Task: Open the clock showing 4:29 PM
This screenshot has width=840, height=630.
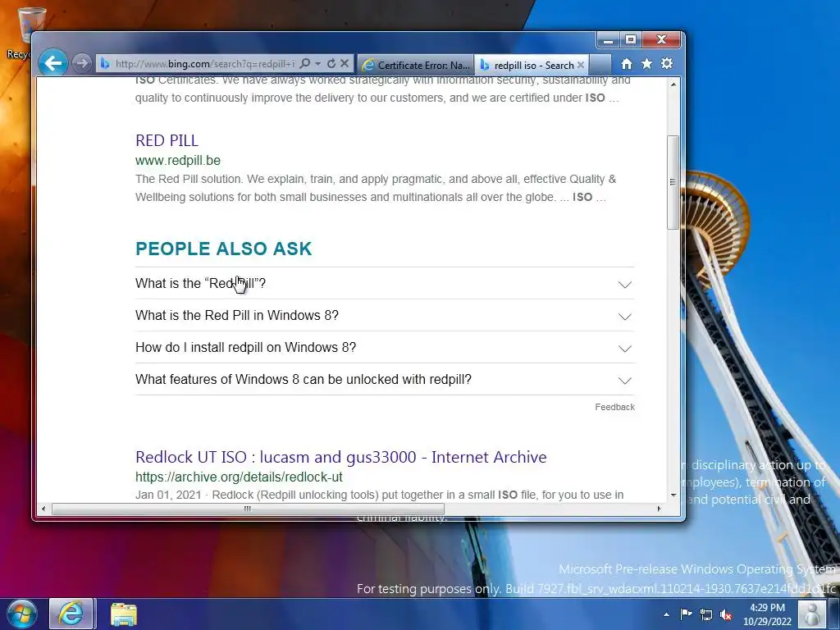Action: (767, 614)
